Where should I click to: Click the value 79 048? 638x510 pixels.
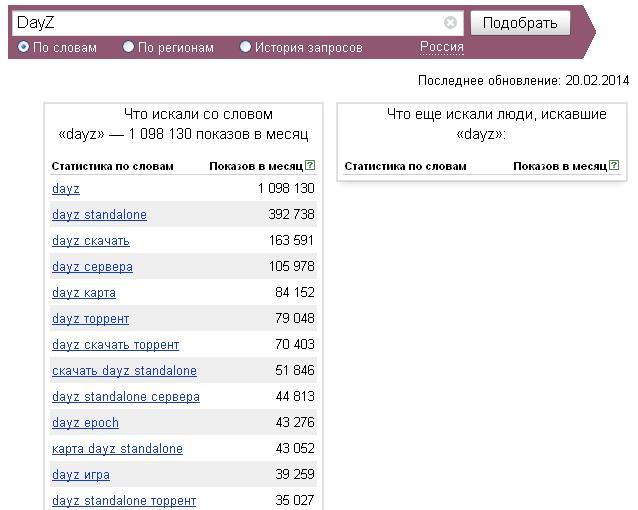coord(295,318)
